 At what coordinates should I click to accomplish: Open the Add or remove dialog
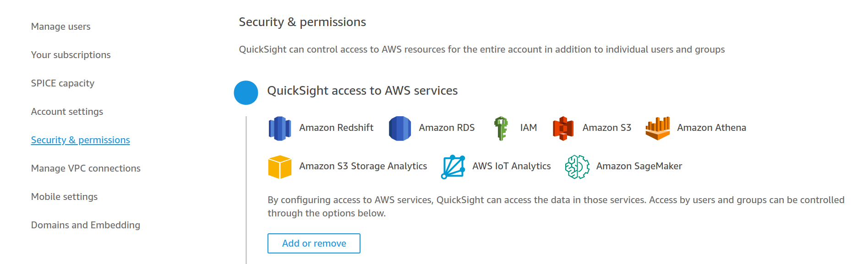(x=314, y=243)
